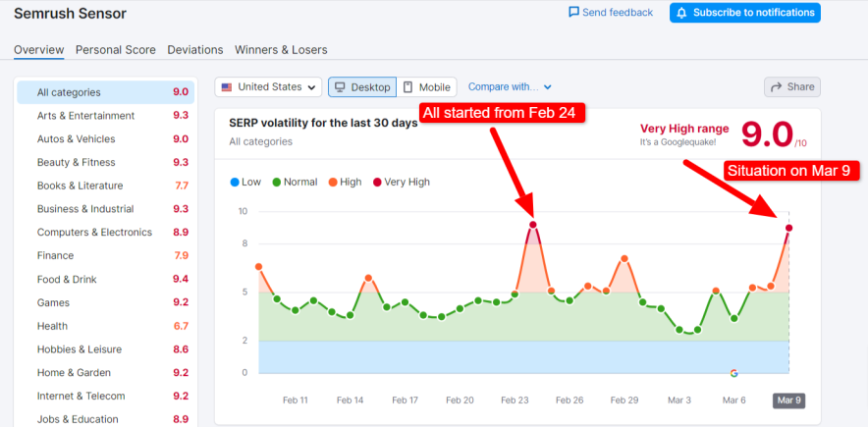Open Computers & Electronics category
This screenshot has width=868, height=427.
point(106,233)
